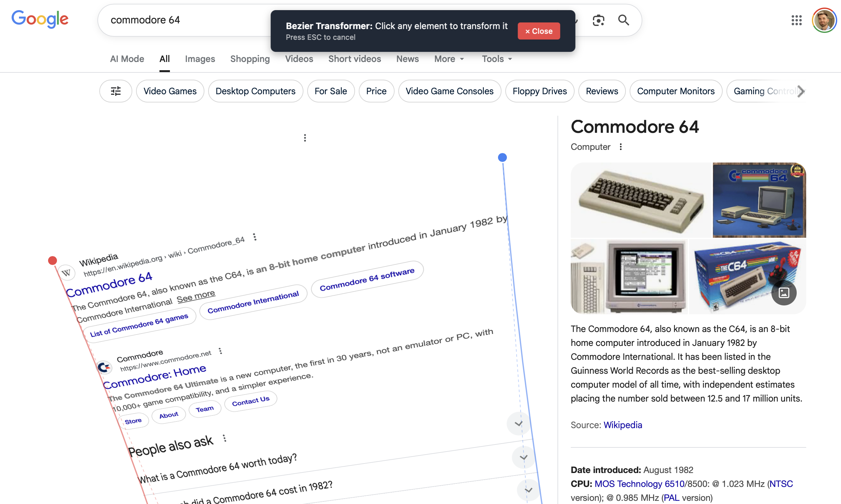Switch to the Shopping tab

click(250, 59)
